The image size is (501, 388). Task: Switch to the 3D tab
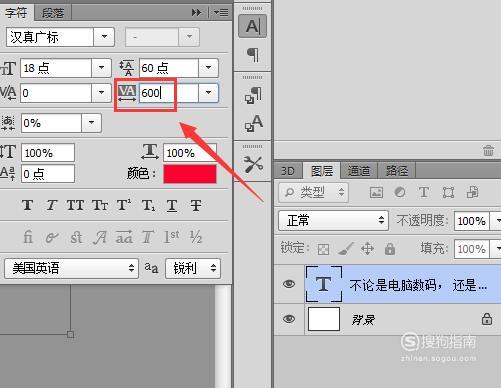(x=288, y=171)
